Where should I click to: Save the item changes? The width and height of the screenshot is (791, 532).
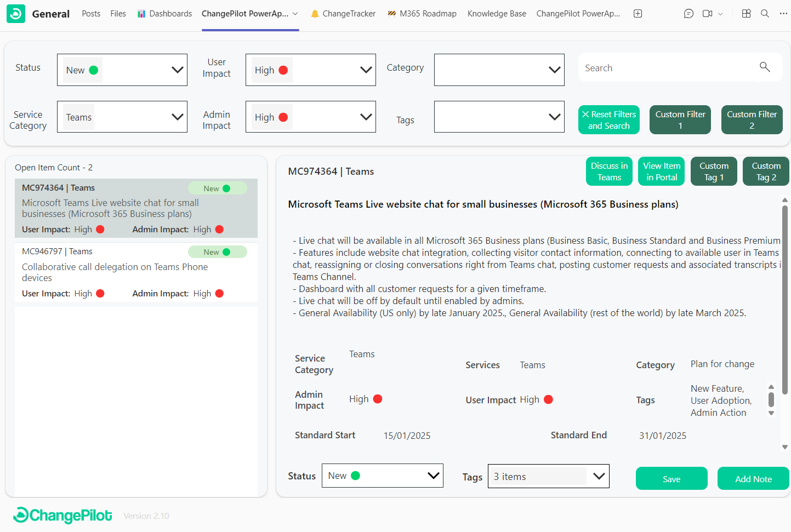click(672, 478)
